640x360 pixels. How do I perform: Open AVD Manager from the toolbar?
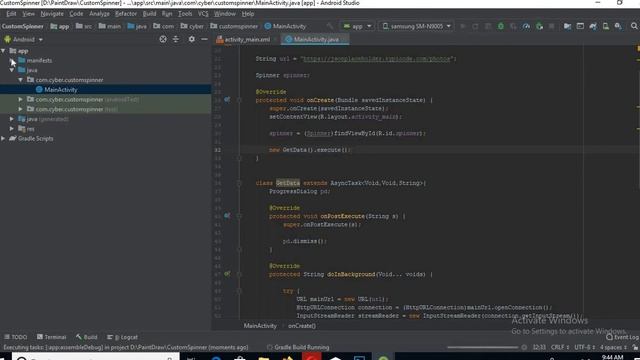coord(606,26)
